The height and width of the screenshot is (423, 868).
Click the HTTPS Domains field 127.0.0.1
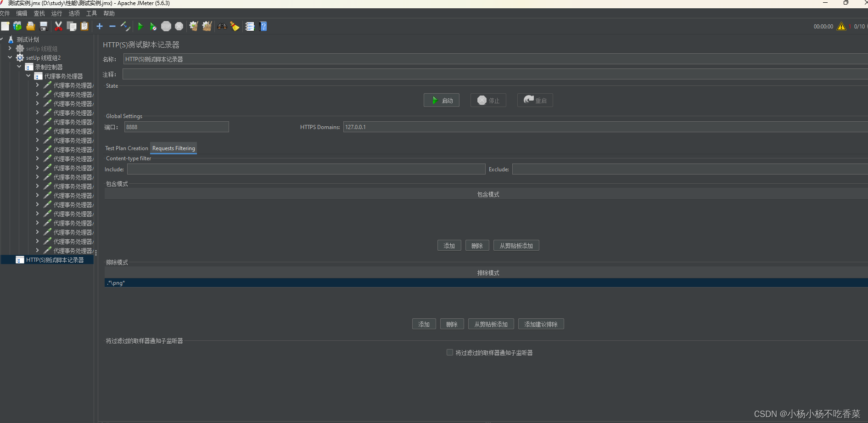(x=606, y=127)
